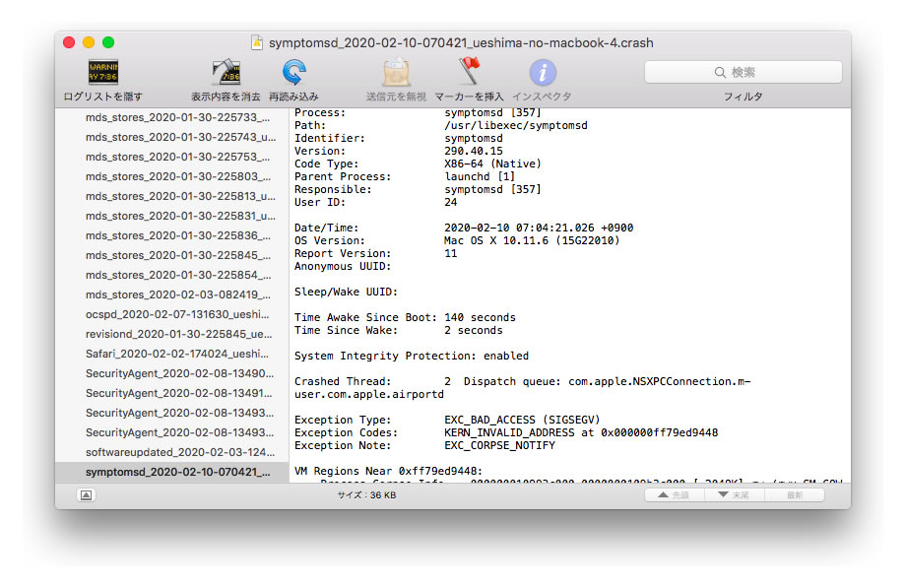906x588 pixels.
Task: Select mds_stores_2020-01-30-225831 log
Action: (x=172, y=216)
